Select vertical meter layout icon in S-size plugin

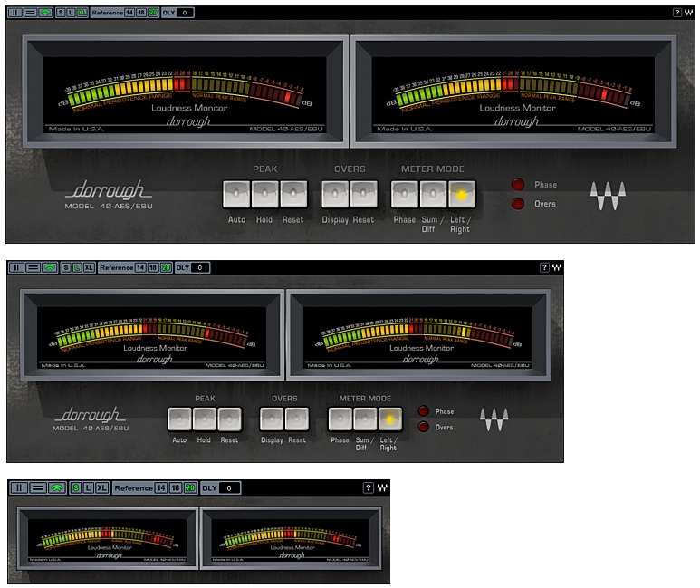click(x=18, y=488)
